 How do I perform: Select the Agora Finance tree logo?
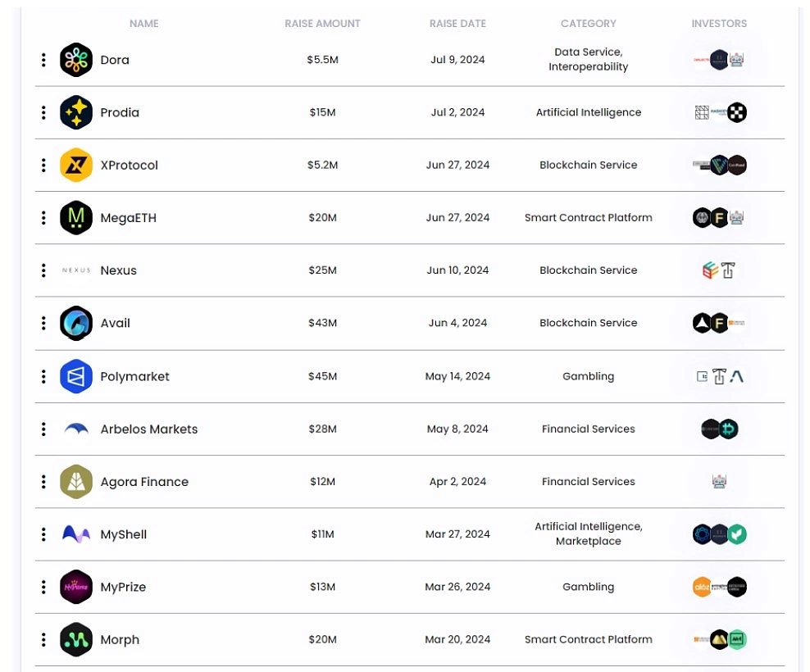(x=75, y=481)
